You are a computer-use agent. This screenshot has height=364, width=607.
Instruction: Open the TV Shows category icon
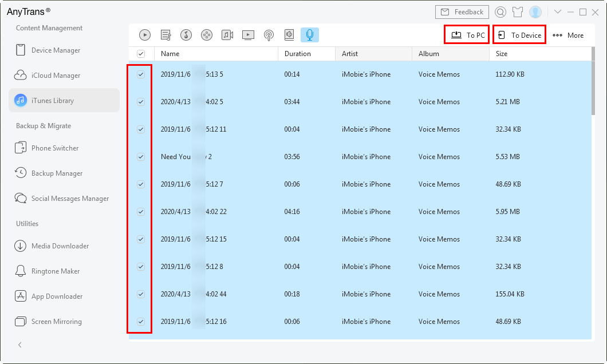[248, 35]
